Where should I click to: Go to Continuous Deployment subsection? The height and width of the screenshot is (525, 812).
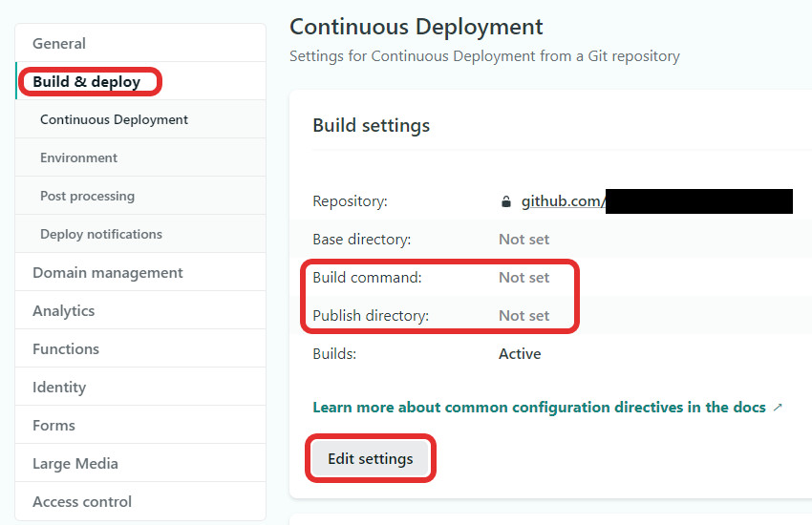114,120
